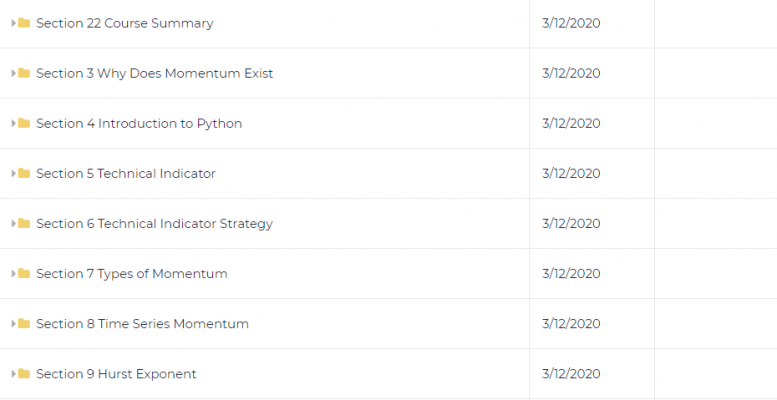Click the date 3/12/2020 in Hurst Exponent row
This screenshot has height=400, width=777.
pos(571,374)
